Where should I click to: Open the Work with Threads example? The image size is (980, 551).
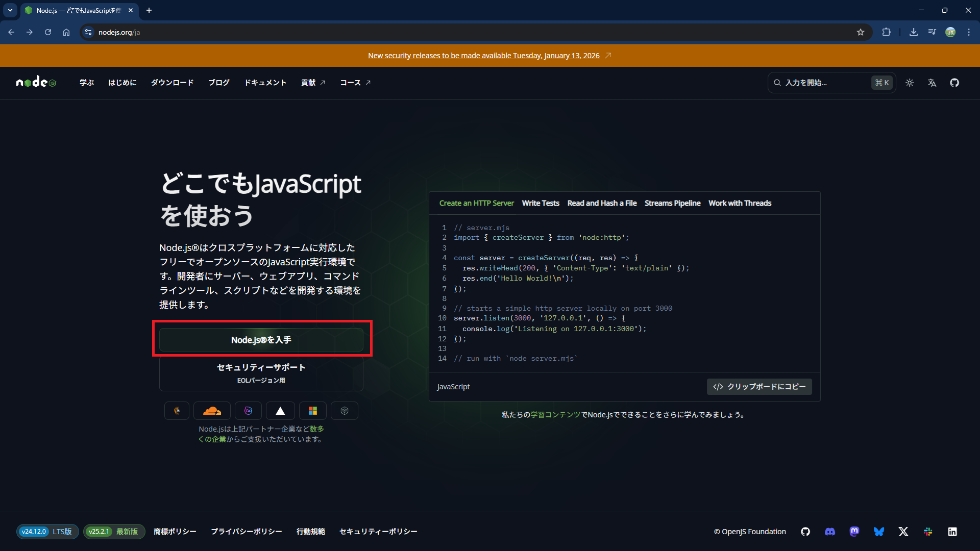(740, 203)
